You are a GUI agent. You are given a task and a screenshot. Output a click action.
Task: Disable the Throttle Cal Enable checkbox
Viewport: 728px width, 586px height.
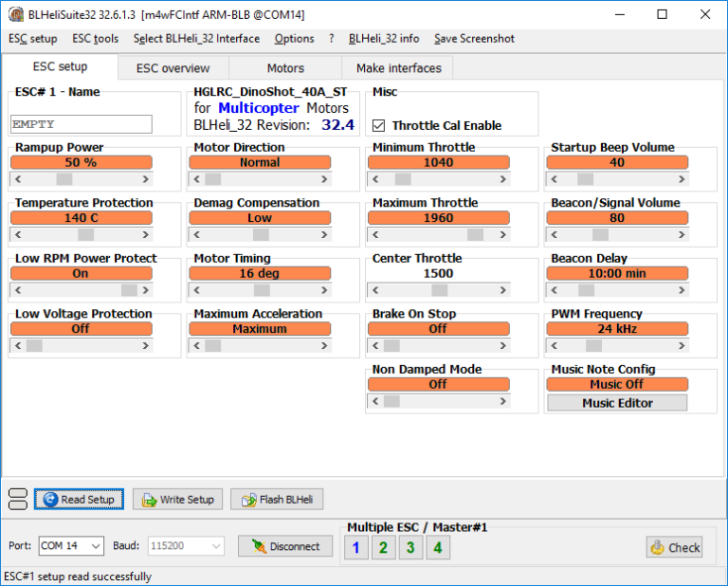[379, 125]
